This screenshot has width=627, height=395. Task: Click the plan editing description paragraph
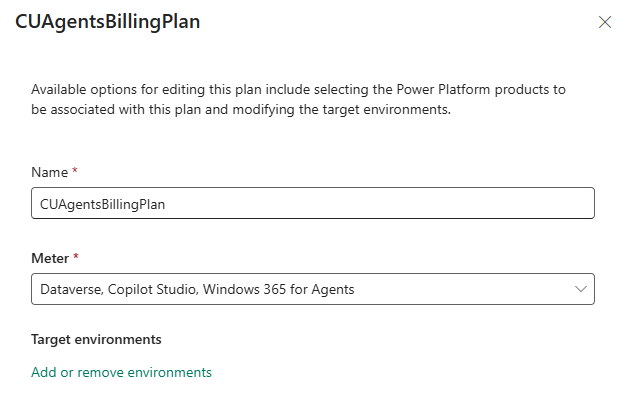(x=298, y=99)
